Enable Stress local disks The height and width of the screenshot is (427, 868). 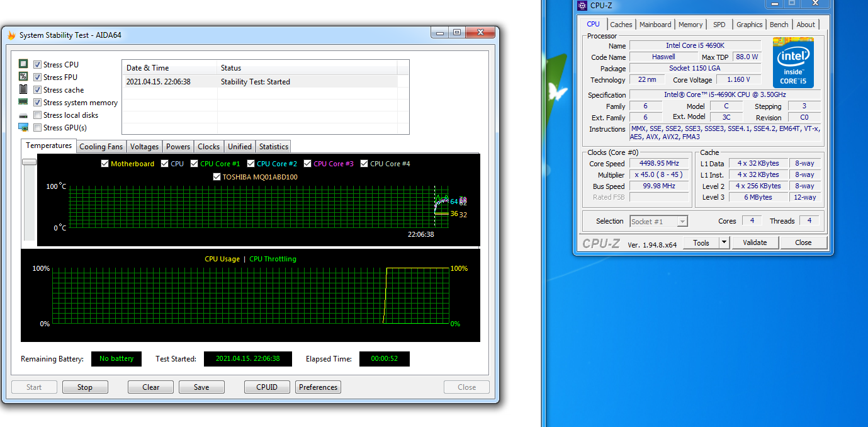pyautogui.click(x=38, y=115)
